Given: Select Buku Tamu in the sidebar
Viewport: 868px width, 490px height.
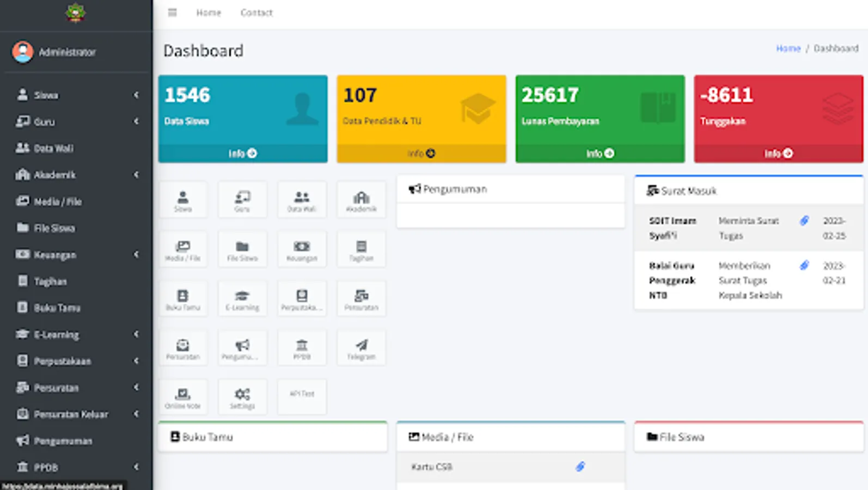Looking at the screenshot, I should click(76, 308).
